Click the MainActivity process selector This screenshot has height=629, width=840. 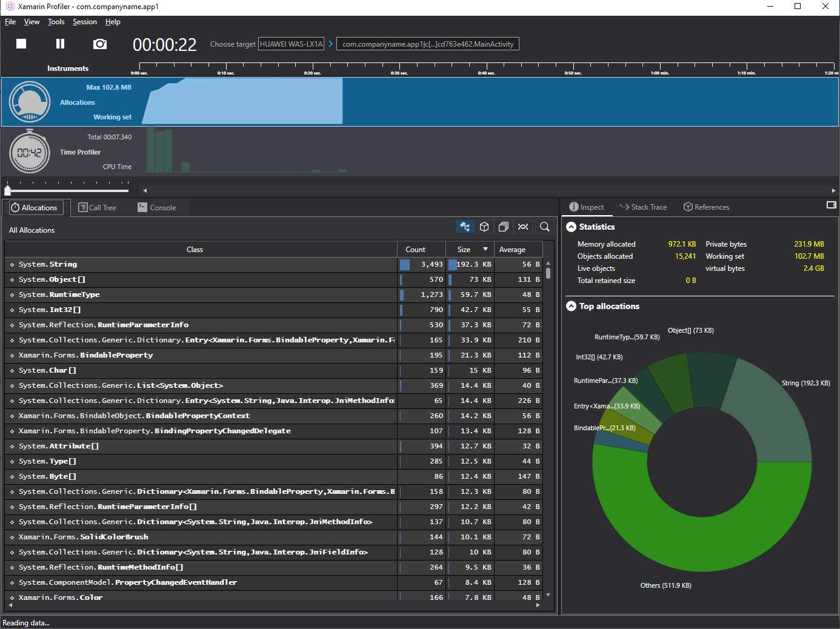point(427,44)
